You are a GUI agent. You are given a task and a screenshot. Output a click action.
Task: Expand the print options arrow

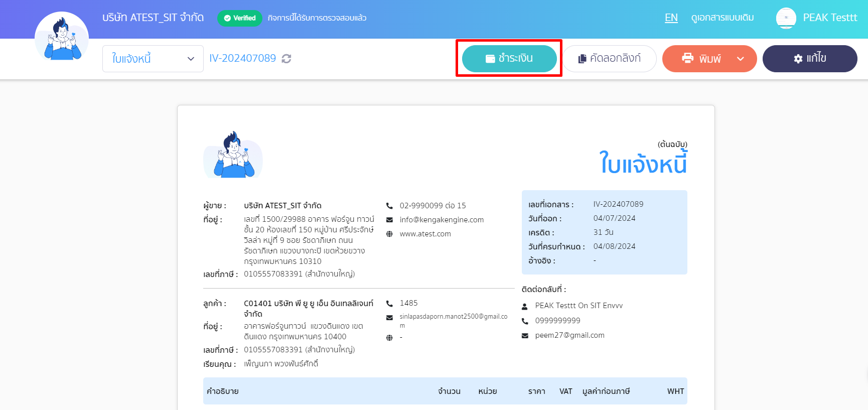pyautogui.click(x=741, y=59)
